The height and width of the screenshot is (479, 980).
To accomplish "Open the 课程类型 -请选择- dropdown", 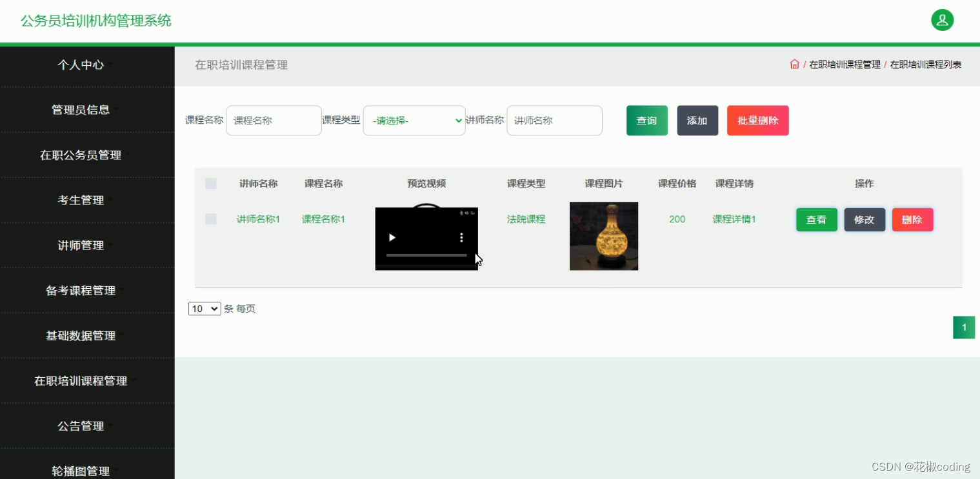I will point(414,121).
